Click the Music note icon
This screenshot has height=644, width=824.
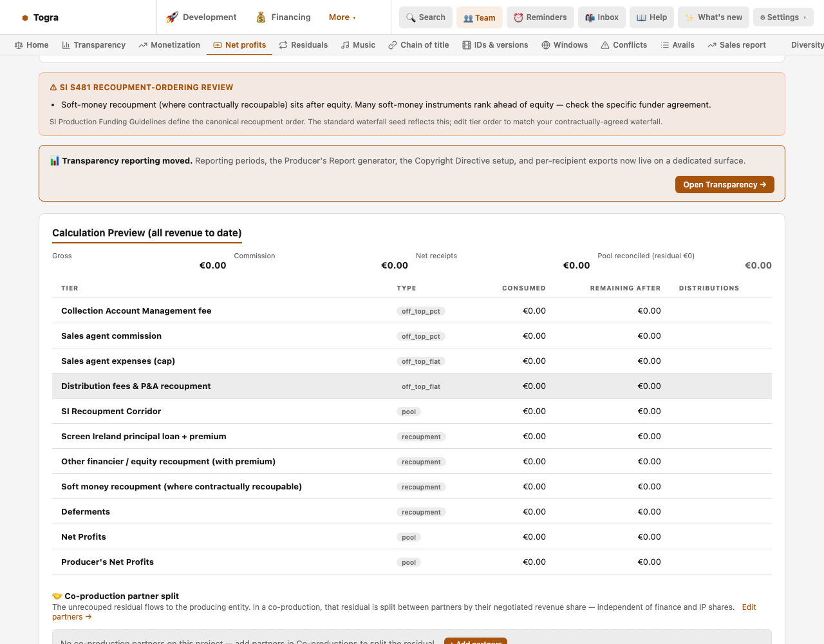(345, 45)
